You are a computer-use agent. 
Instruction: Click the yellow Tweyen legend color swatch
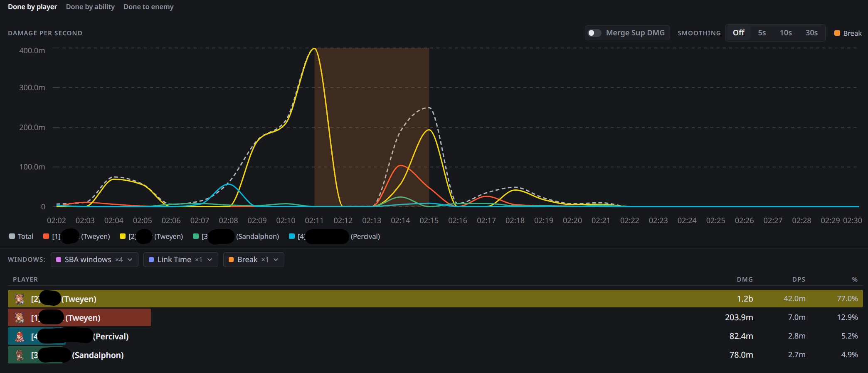pyautogui.click(x=123, y=236)
